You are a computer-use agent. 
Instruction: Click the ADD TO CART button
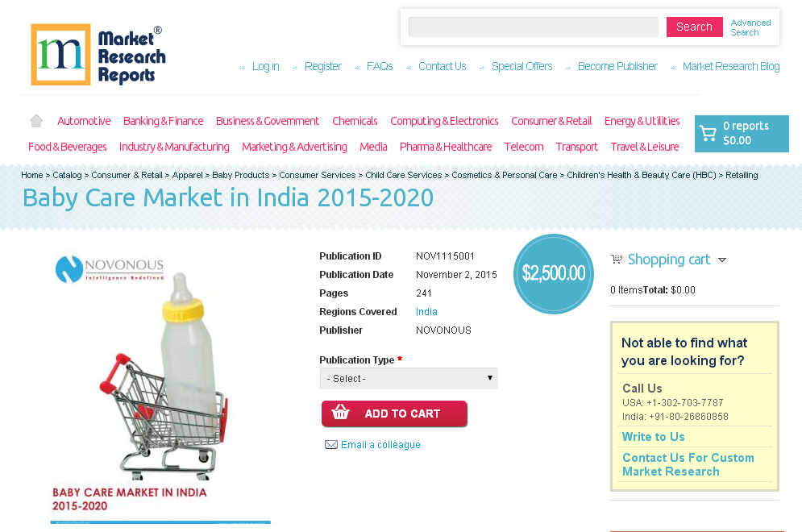point(395,413)
